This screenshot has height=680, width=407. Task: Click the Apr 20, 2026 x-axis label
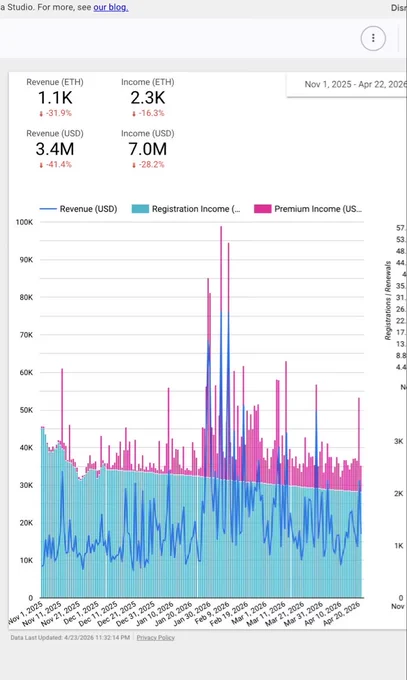pyautogui.click(x=343, y=614)
